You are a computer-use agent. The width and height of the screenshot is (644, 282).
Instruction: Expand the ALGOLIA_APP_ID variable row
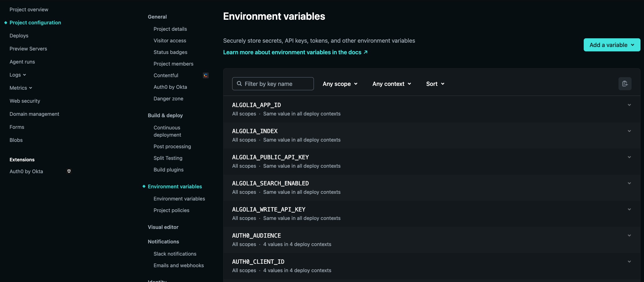(x=629, y=105)
